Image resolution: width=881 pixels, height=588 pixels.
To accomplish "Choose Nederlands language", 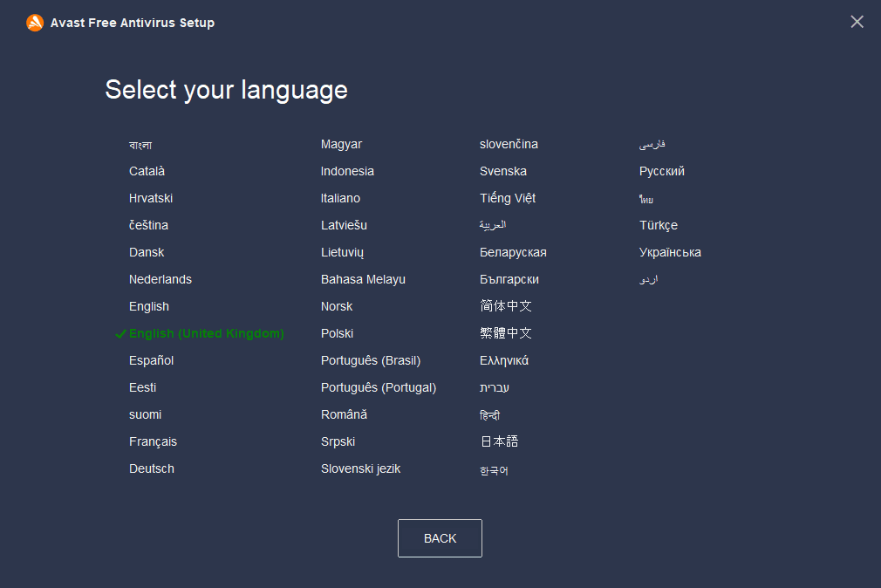I will [x=160, y=279].
